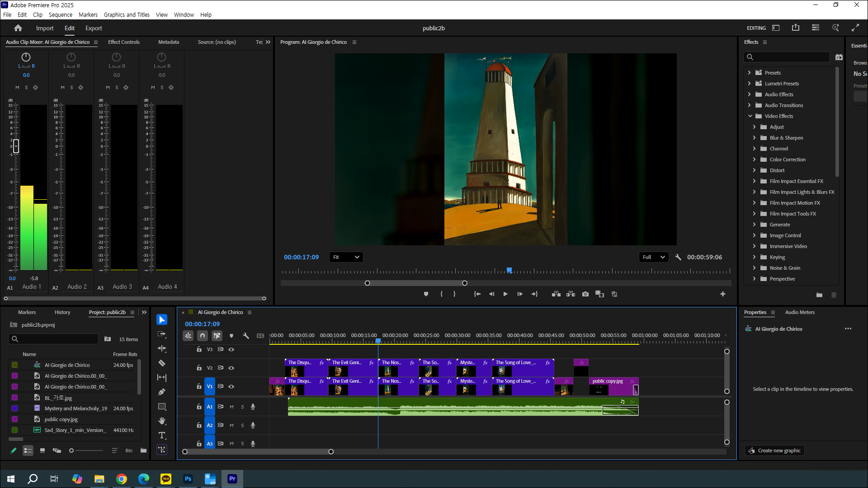Select the Razor tool in the toolbar
The image size is (868, 488).
click(162, 363)
